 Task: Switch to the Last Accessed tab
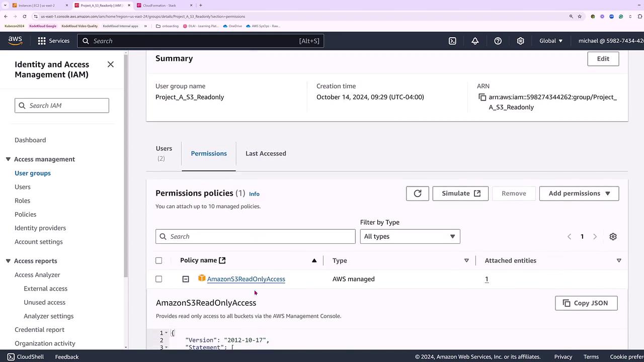[x=266, y=153]
